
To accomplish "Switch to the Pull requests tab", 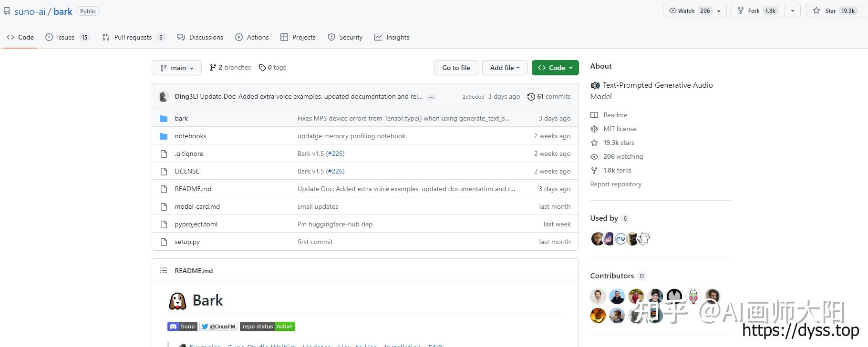I will (x=133, y=37).
